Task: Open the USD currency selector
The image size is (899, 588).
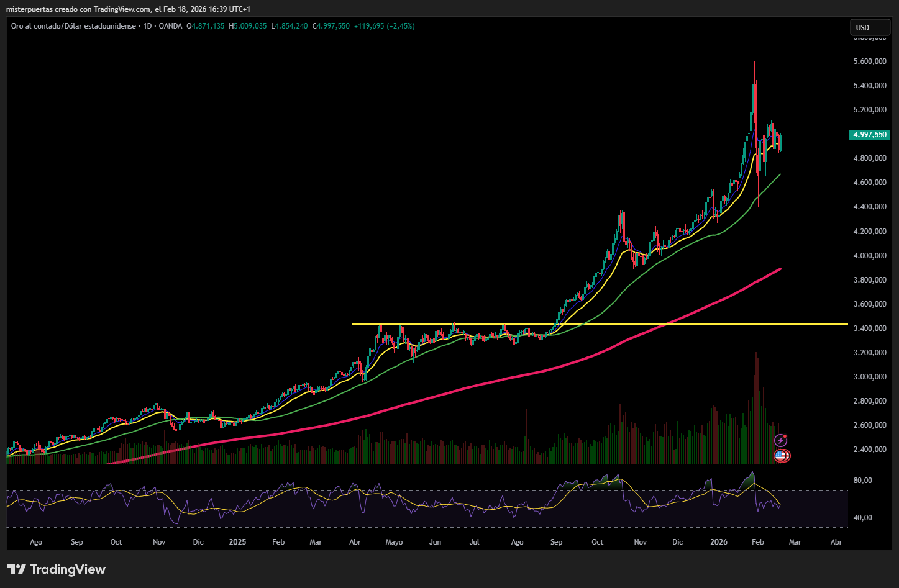Action: pos(868,27)
